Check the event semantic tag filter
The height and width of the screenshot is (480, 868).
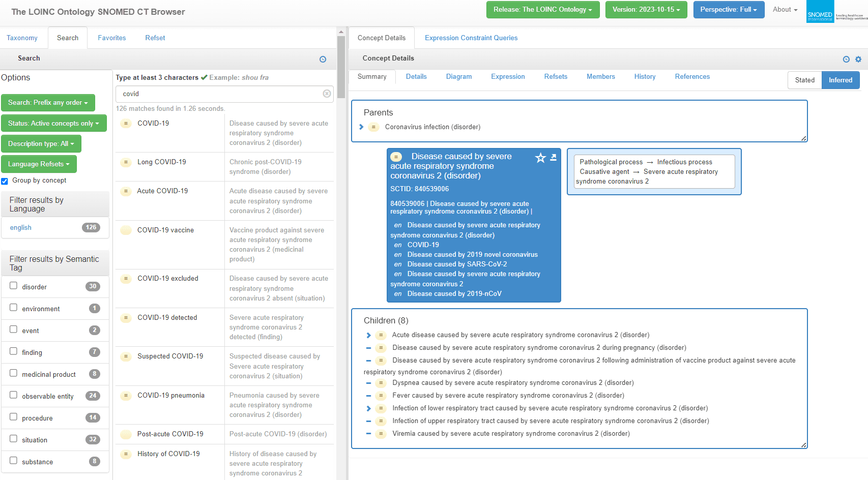[14, 329]
